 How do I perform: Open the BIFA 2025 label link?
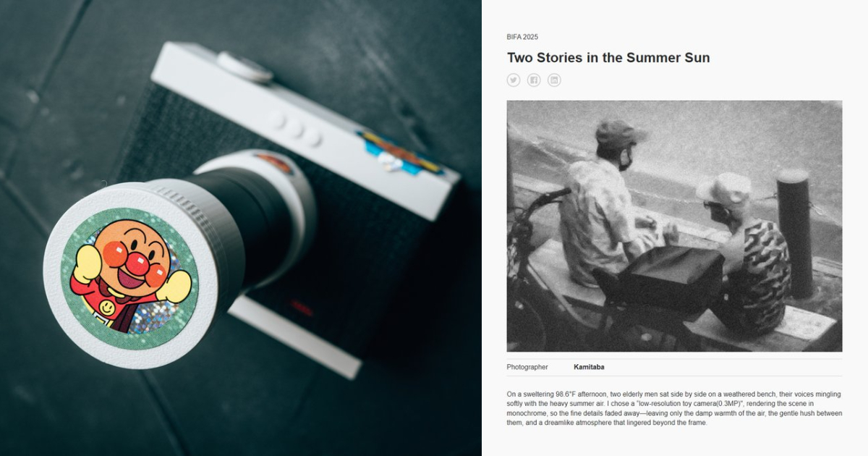coord(522,37)
